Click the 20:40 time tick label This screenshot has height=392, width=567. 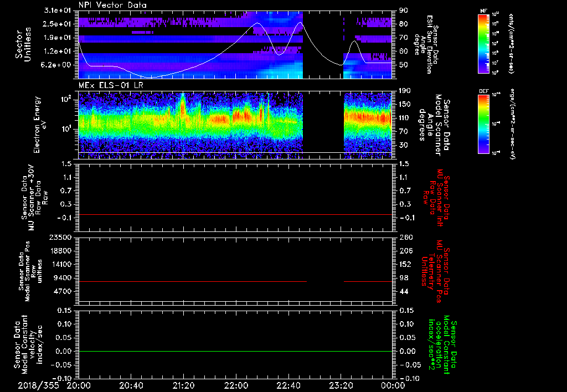coord(131,385)
